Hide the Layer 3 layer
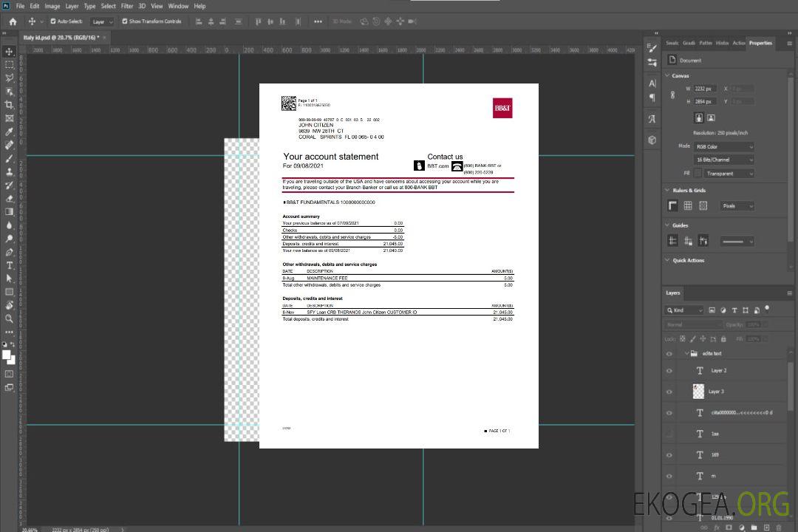 coord(669,392)
